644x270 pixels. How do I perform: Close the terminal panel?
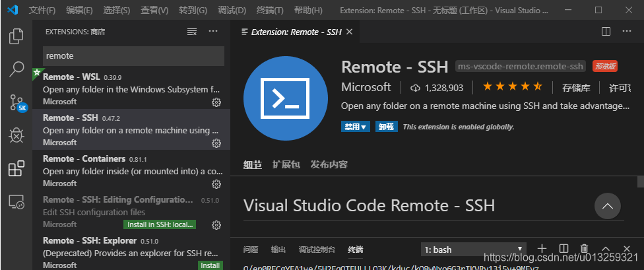tap(627, 249)
